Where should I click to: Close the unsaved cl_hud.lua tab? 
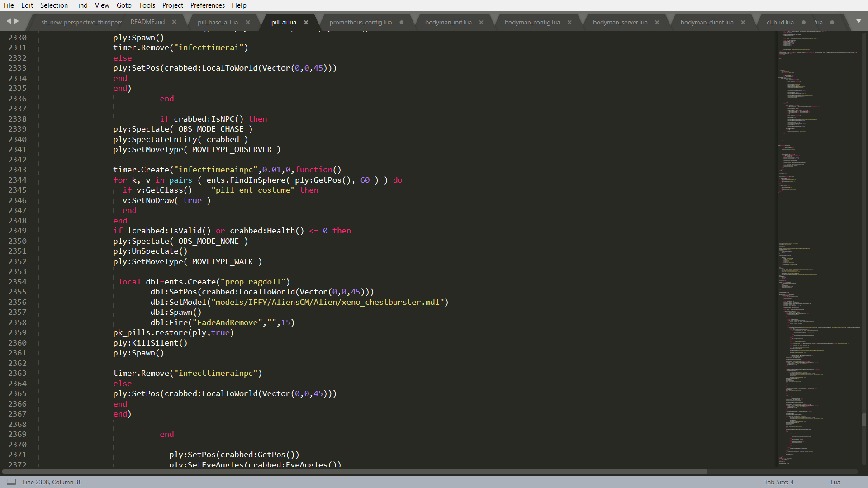[804, 22]
